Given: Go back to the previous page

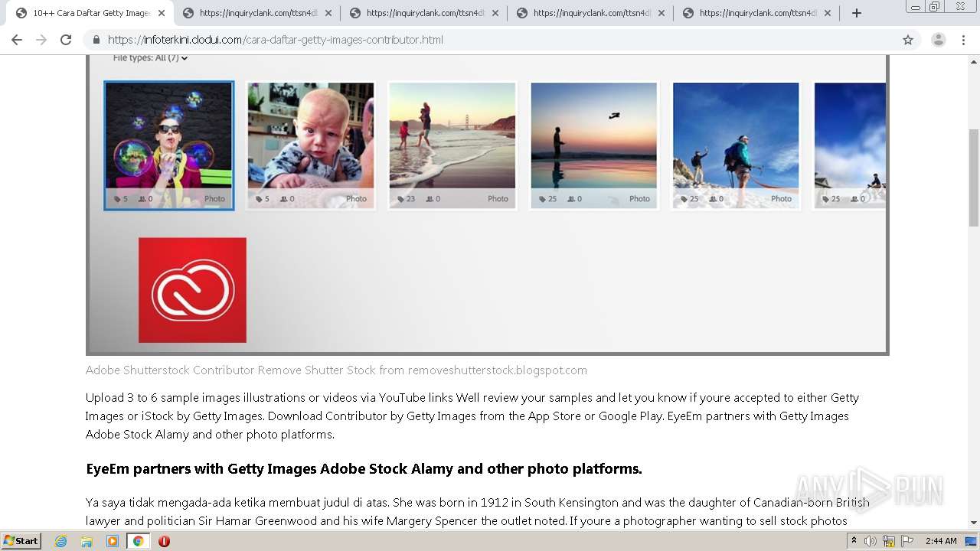Looking at the screenshot, I should point(17,40).
